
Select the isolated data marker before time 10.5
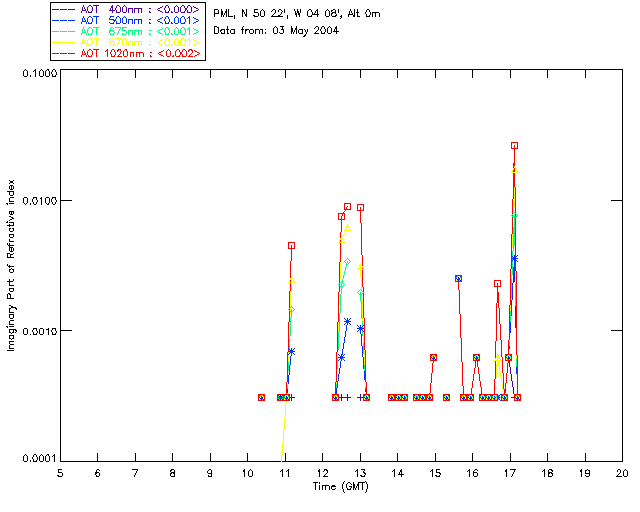click(x=262, y=397)
